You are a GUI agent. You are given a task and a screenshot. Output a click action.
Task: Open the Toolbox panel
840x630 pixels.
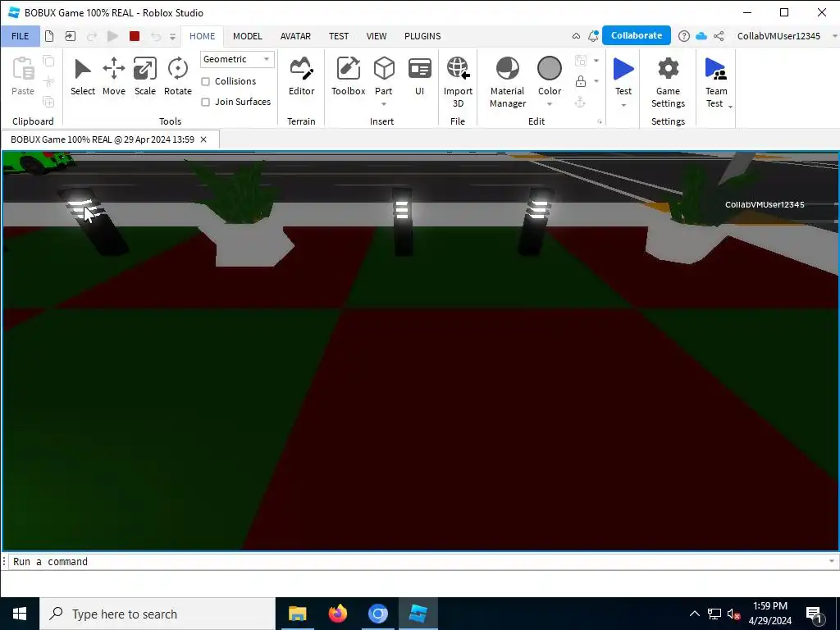coord(348,76)
